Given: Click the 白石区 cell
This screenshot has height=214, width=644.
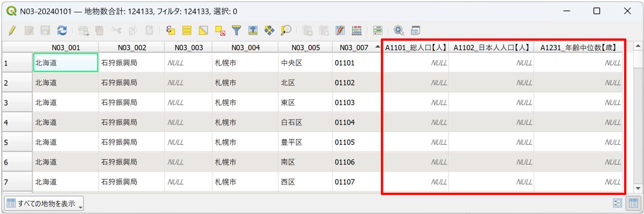Looking at the screenshot, I should [305, 122].
